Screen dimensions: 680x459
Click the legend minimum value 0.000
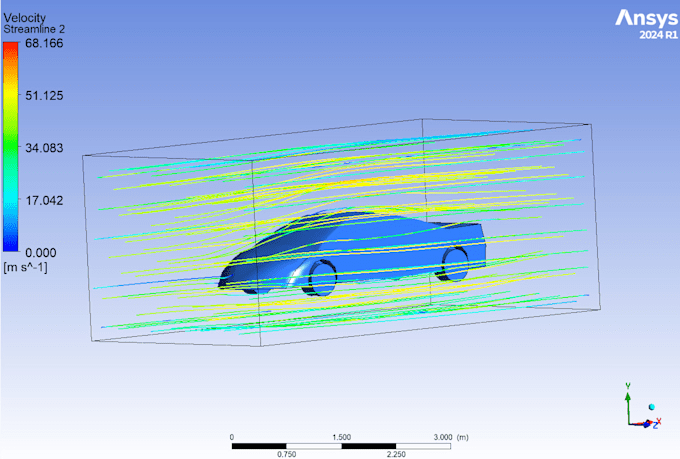point(41,253)
